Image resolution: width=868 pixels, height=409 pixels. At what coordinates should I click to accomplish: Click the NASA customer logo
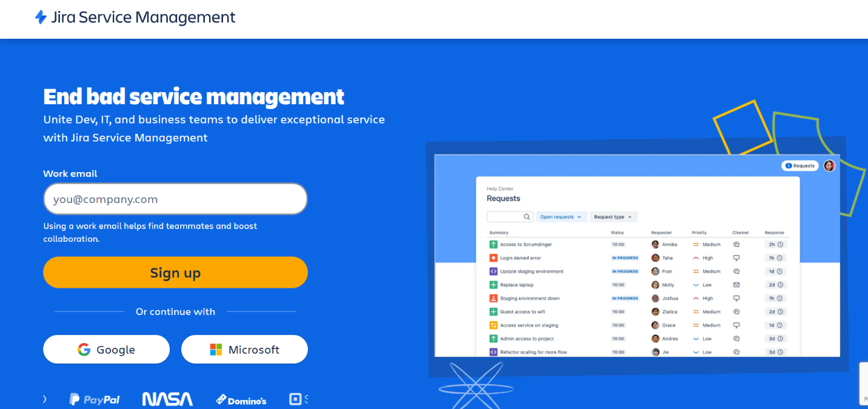coord(167,399)
